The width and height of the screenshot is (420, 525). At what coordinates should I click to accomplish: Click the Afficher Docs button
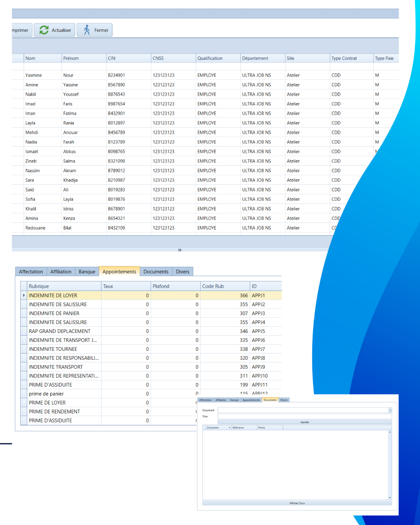297,503
